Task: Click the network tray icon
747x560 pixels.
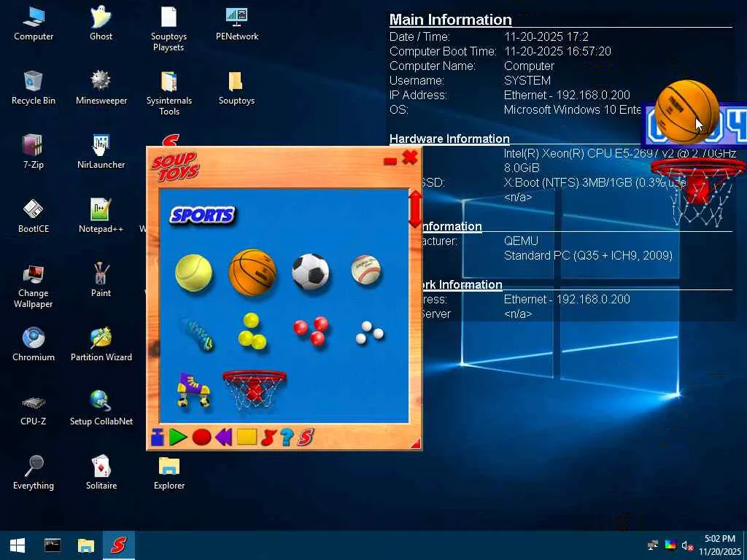Action: (653, 545)
